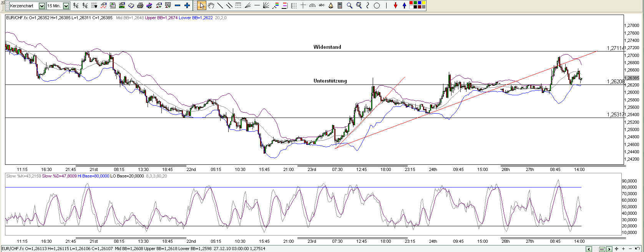Click the undo arrow in bottom corner
Viewport: 644px width, 252px height.
pos(637,249)
